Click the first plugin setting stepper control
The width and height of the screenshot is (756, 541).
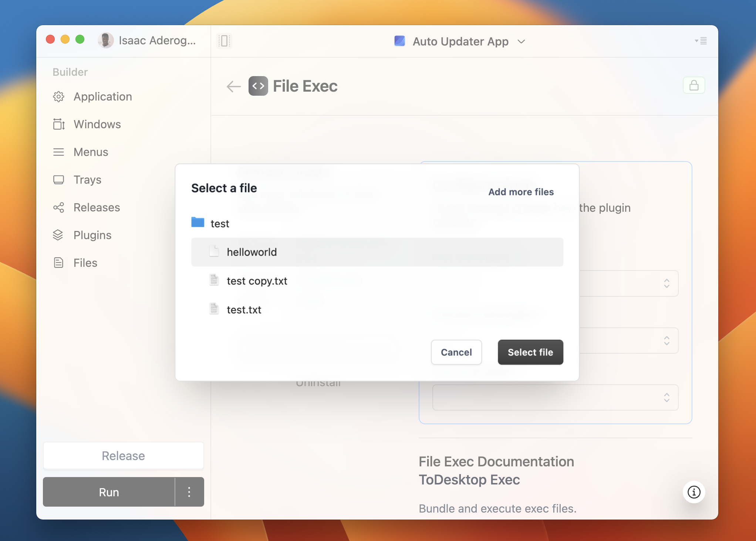coord(666,283)
